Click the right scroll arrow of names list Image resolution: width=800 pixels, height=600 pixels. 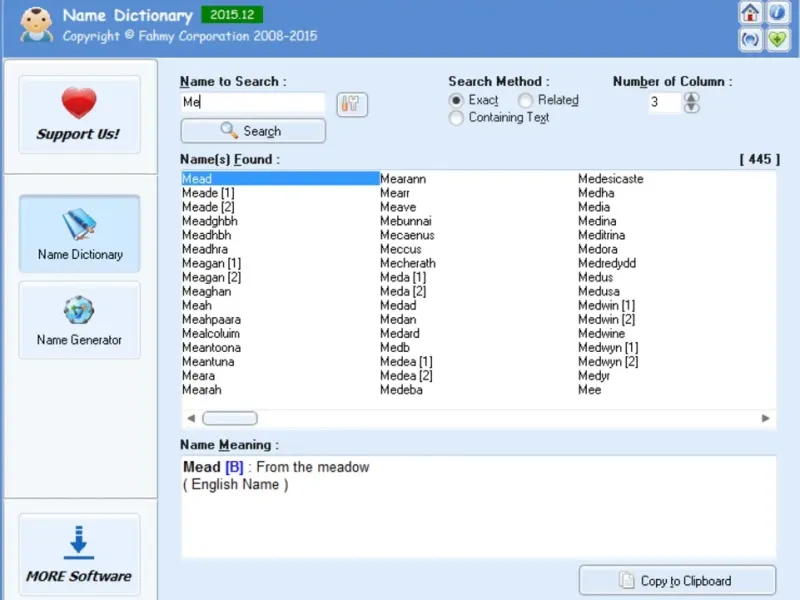[x=765, y=418]
